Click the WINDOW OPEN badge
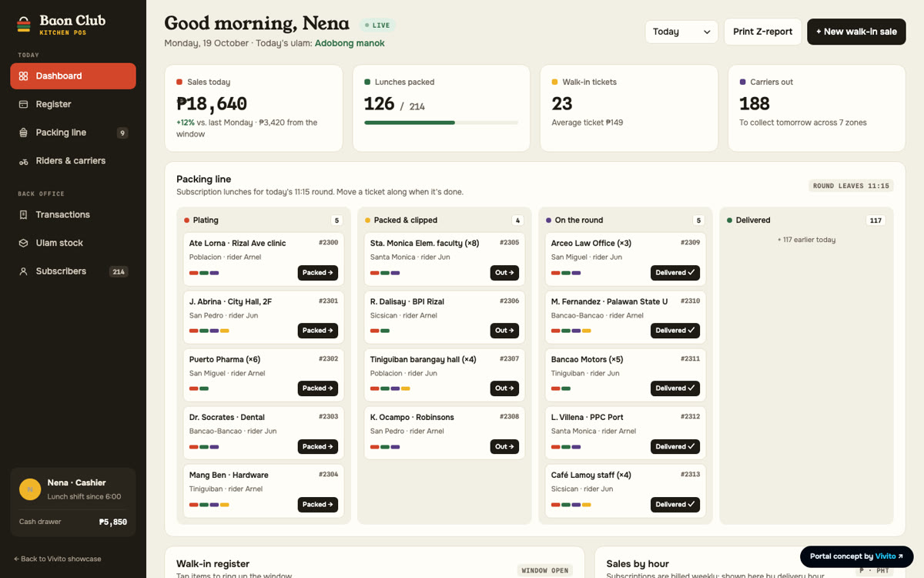 (x=545, y=571)
